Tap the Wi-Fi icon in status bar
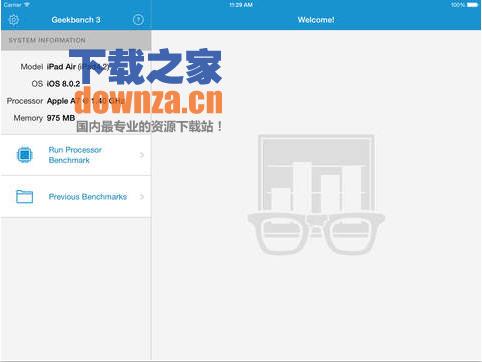 pos(27,5)
